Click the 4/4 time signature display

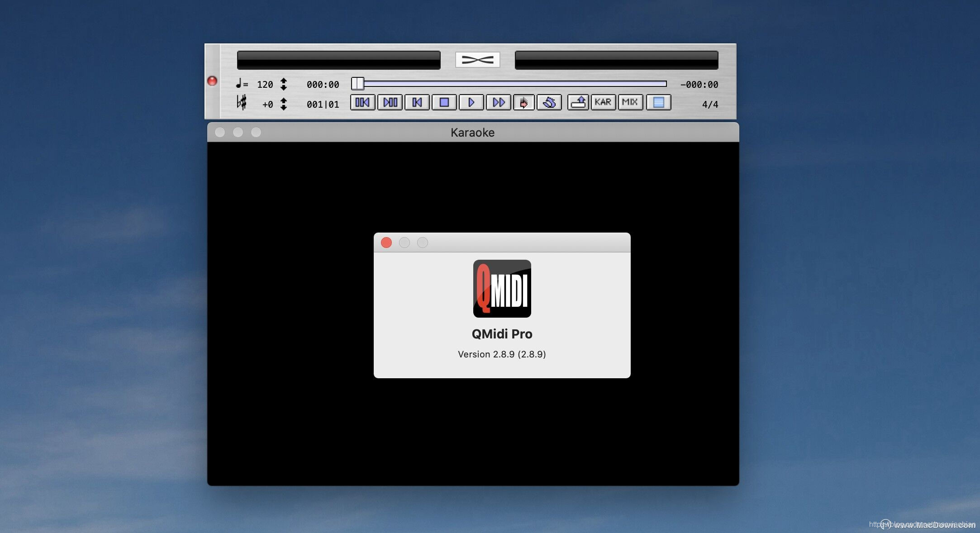[x=709, y=105]
